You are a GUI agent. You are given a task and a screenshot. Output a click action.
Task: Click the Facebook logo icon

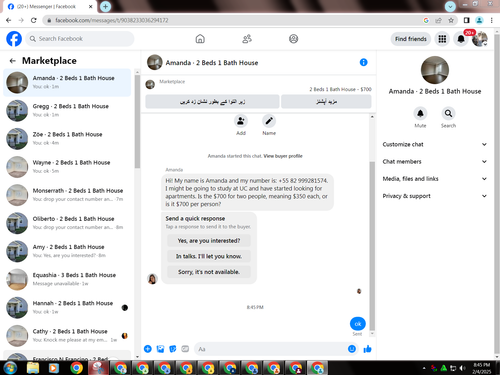(14, 39)
